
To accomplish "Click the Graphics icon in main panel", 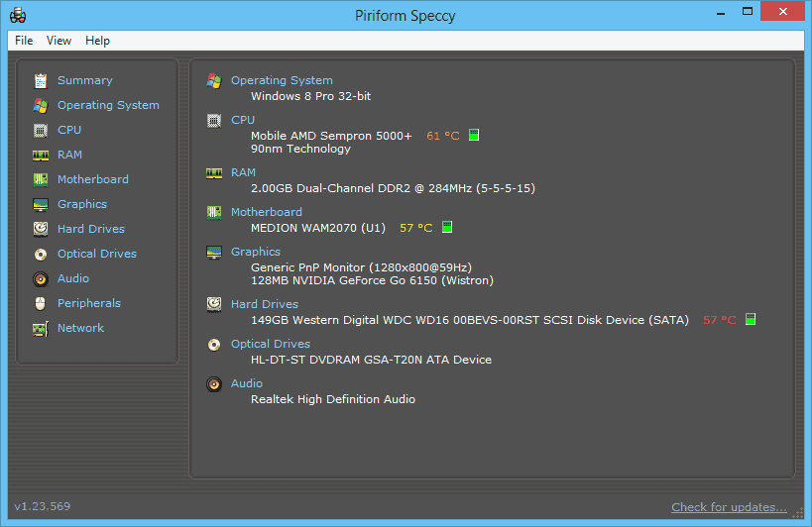I will tap(214, 253).
